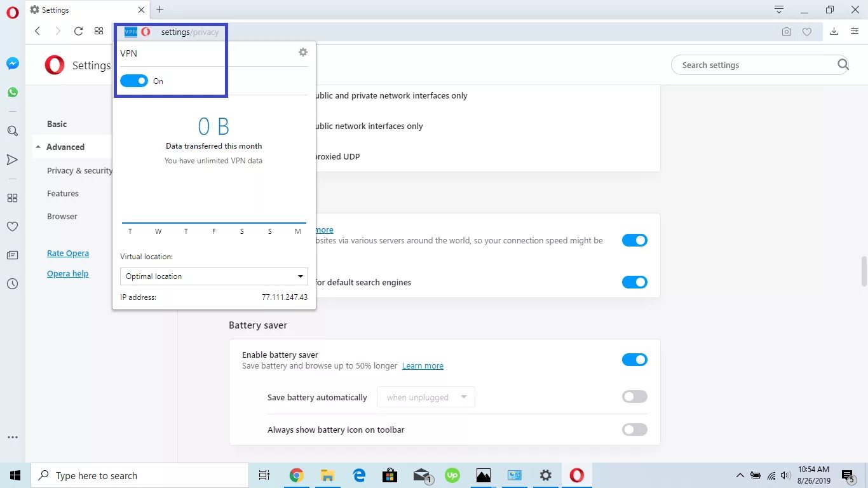Open Opera help link
Viewport: 868px width, 488px height.
click(x=67, y=273)
